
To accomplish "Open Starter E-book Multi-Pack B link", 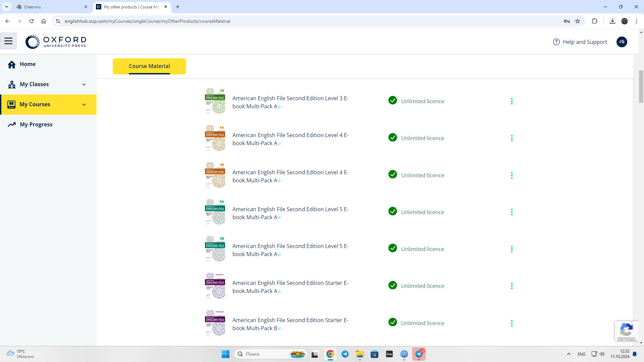I will pyautogui.click(x=290, y=324).
